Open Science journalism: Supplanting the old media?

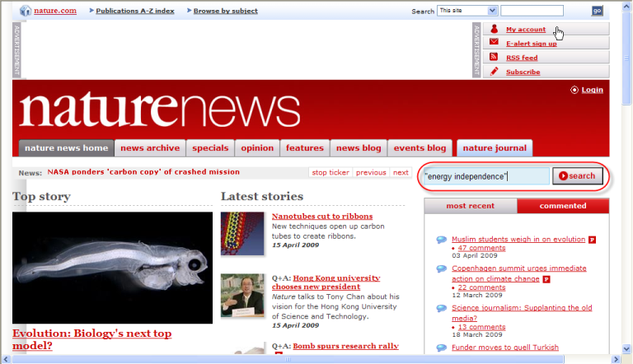(522, 313)
